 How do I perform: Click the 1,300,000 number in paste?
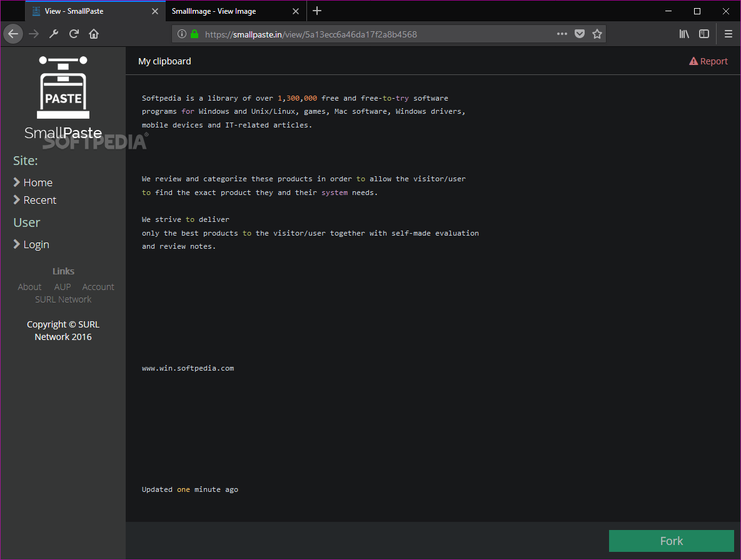point(297,98)
